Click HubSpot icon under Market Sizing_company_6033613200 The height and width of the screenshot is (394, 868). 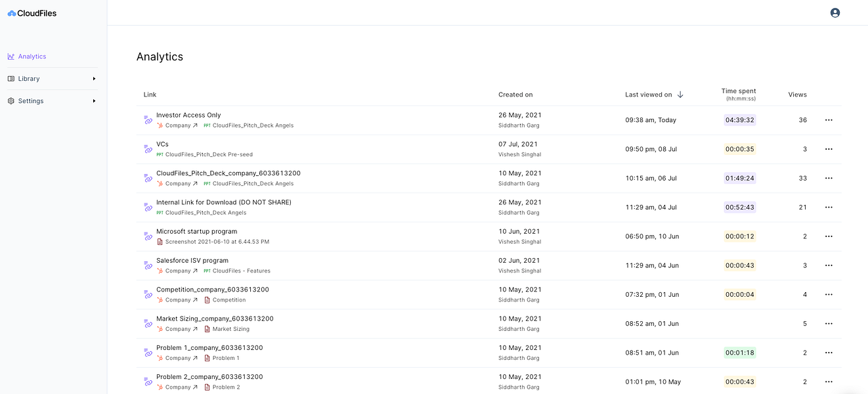[160, 329]
